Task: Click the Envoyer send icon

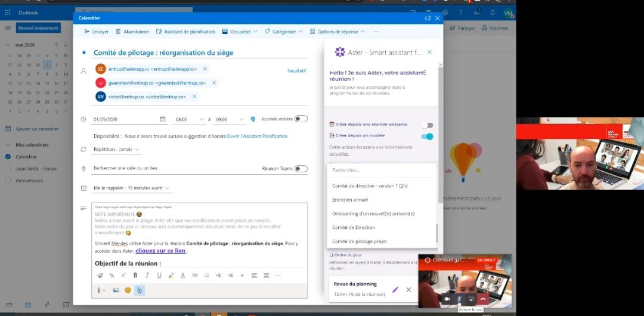Action: click(86, 32)
